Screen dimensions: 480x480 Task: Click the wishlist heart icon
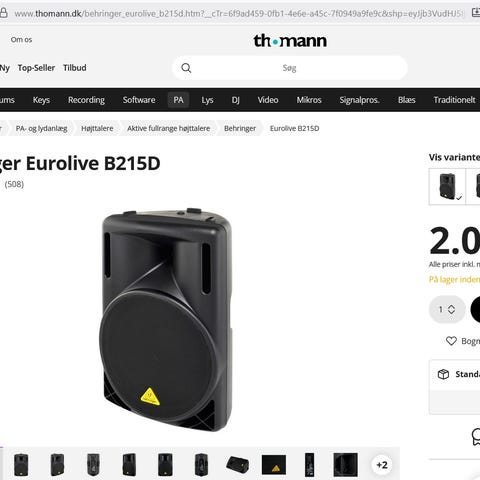pyautogui.click(x=451, y=341)
